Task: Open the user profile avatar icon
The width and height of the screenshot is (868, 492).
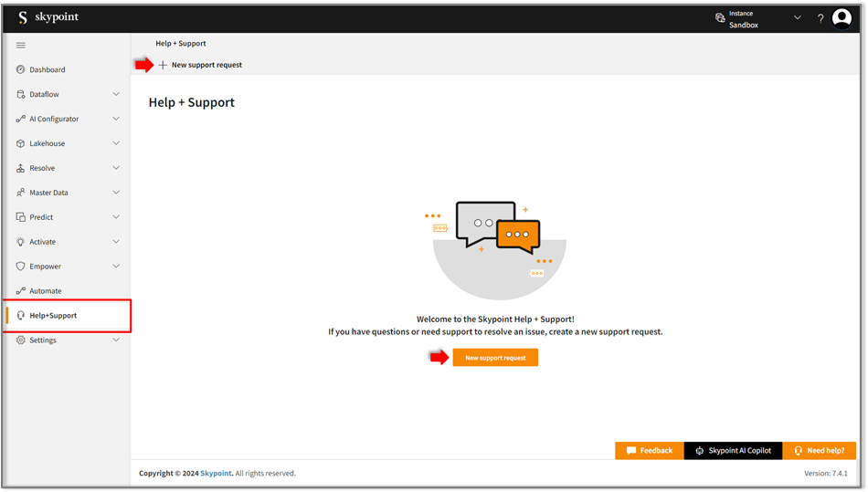Action: point(842,17)
